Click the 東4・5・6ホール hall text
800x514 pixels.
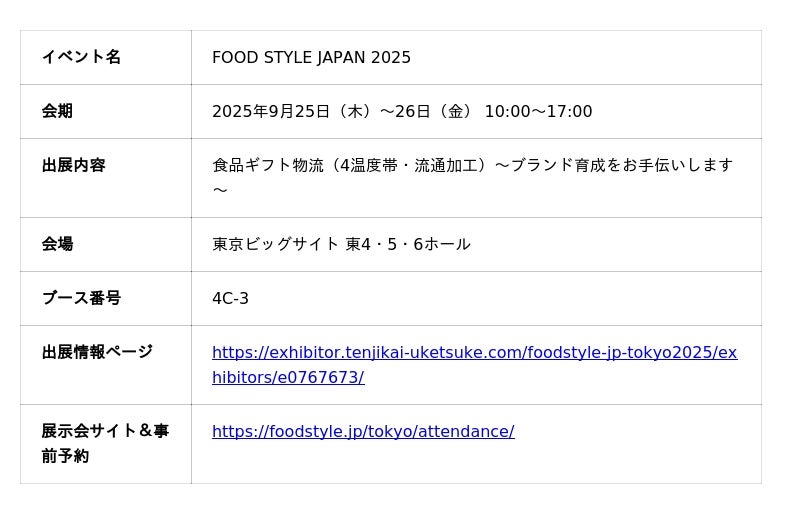tap(407, 244)
